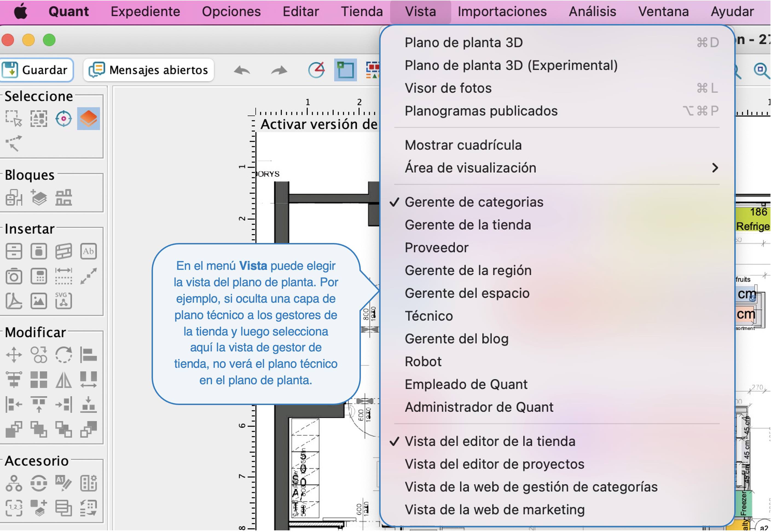Select the rectangular selection arrow tool
771x532 pixels.
point(14,119)
